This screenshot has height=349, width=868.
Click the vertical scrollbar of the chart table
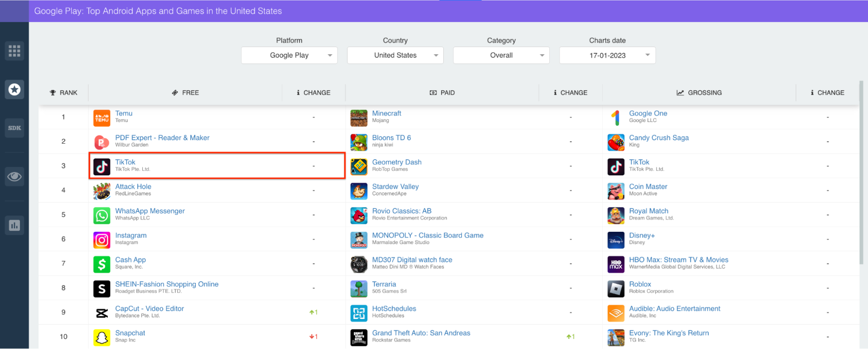861,172
